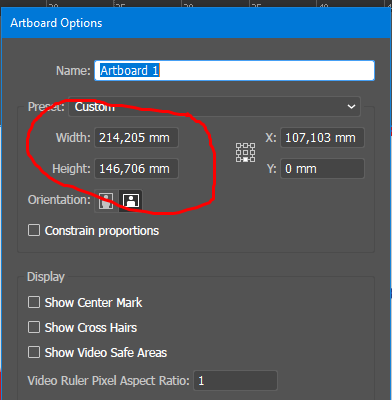Click the Height value field
Screen dimensions: 392x400
[136, 169]
